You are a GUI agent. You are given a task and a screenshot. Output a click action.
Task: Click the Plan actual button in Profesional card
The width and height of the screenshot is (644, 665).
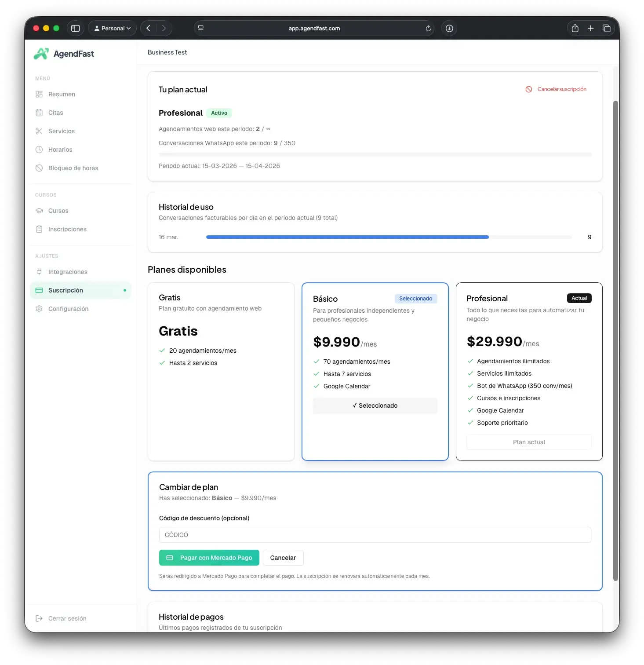point(529,442)
